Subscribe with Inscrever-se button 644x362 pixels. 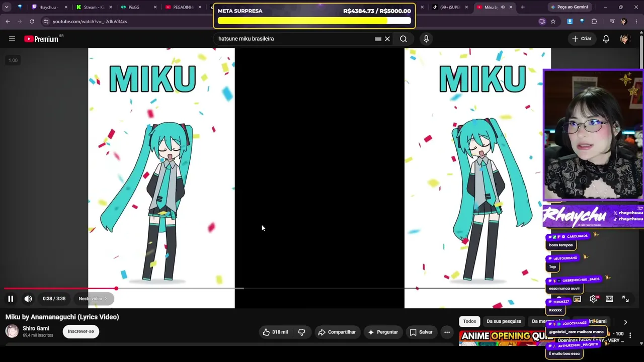pyautogui.click(x=81, y=331)
